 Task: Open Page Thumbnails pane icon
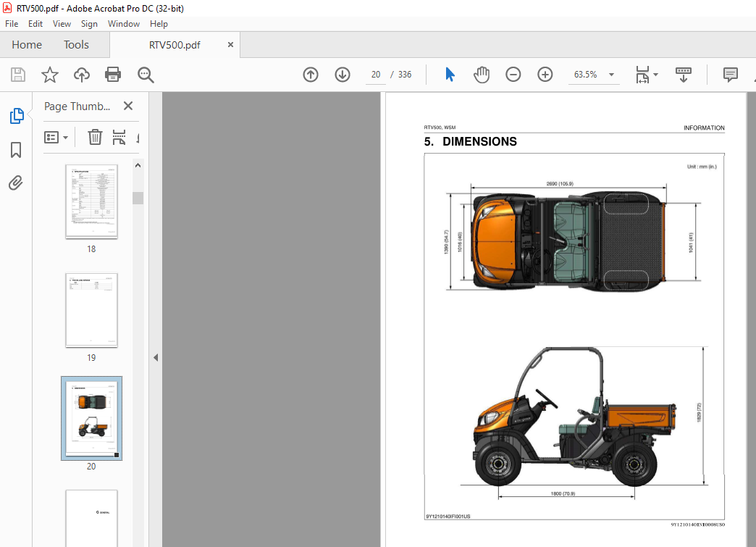coord(17,116)
